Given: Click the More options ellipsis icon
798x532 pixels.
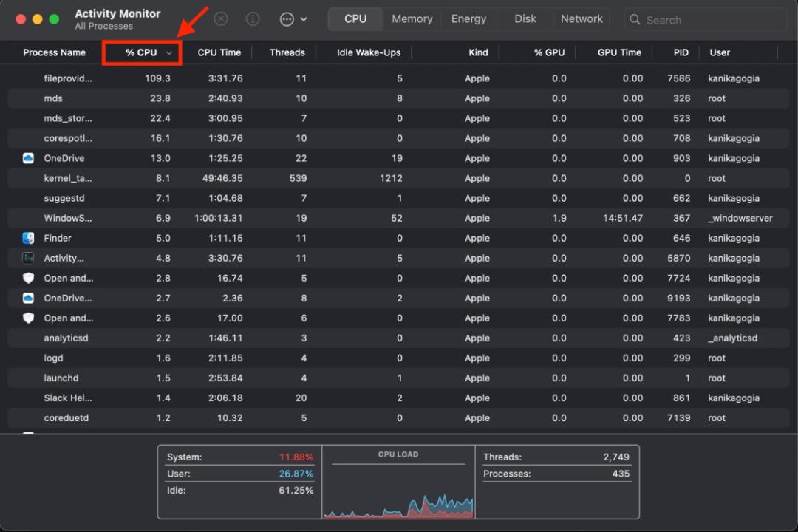Looking at the screenshot, I should [x=288, y=18].
